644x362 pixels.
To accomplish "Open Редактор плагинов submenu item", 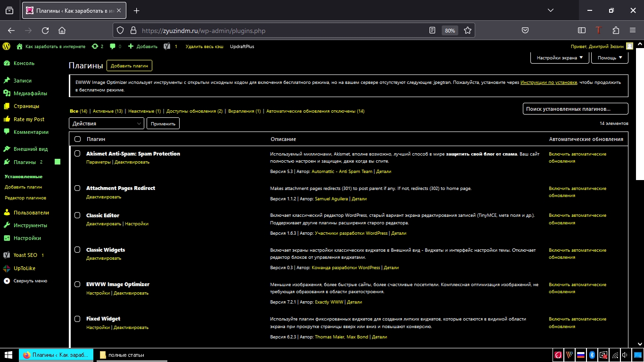I will click(25, 198).
